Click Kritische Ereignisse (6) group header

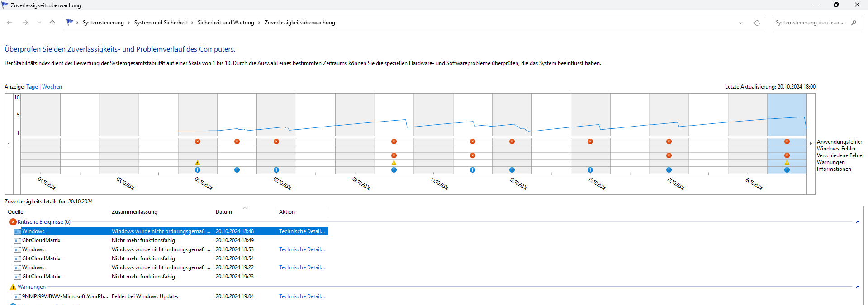point(44,222)
